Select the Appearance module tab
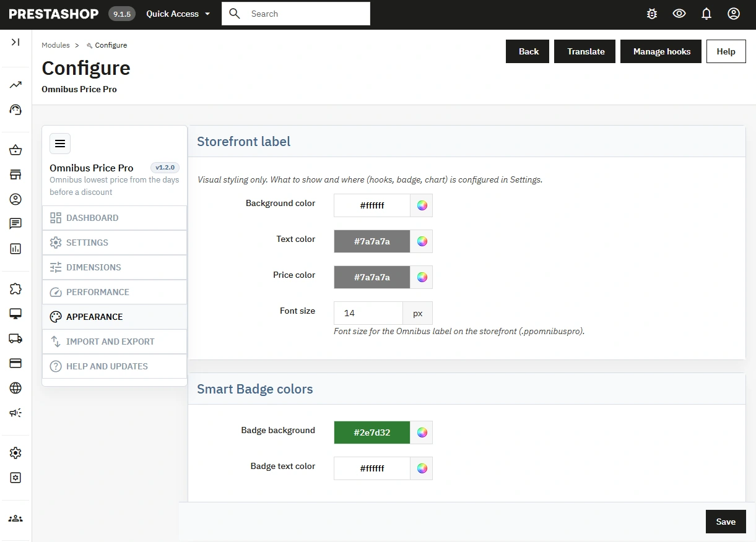Viewport: 756px width, 542px height. pos(115,317)
